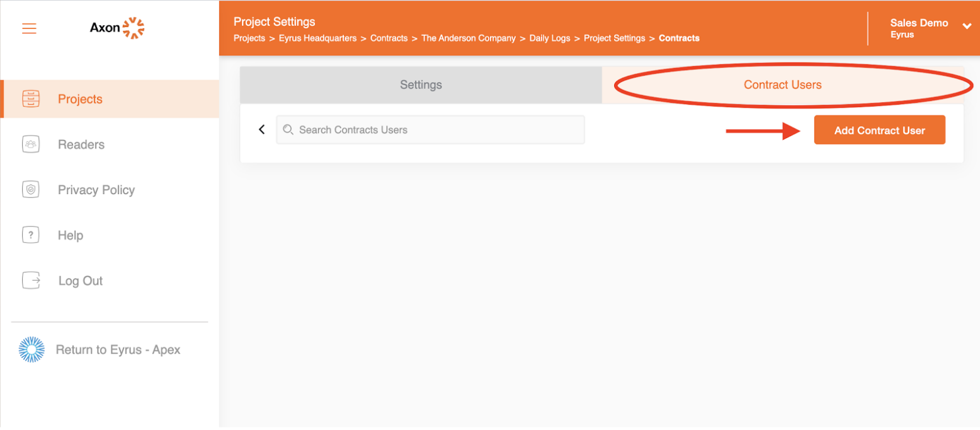Click the Axon logo
980x430 pixels.
click(117, 28)
